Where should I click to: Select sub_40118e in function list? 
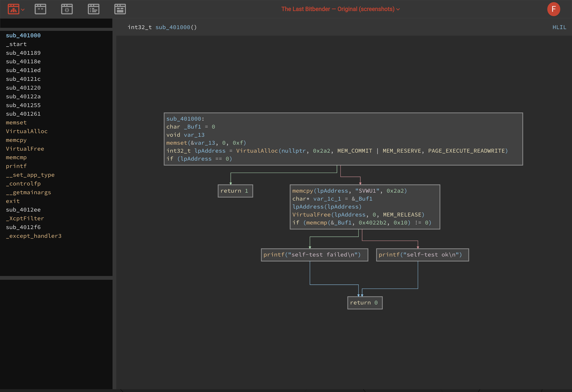(23, 61)
